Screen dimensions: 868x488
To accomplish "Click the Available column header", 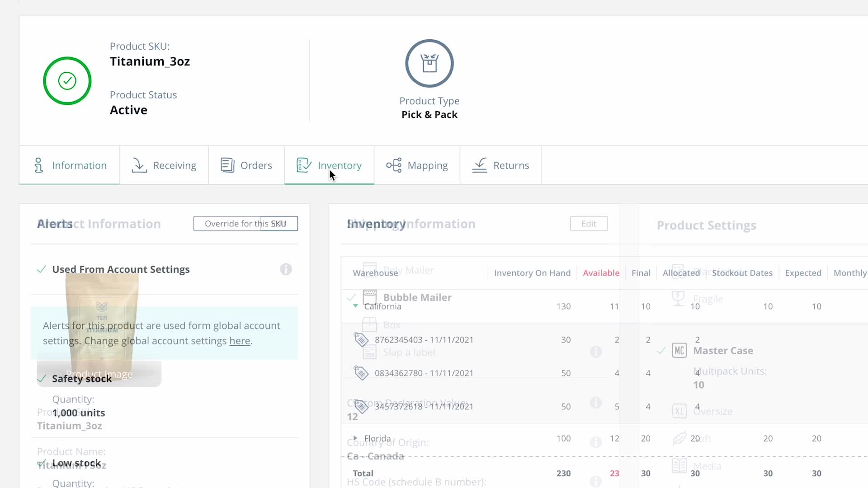I will (x=601, y=273).
